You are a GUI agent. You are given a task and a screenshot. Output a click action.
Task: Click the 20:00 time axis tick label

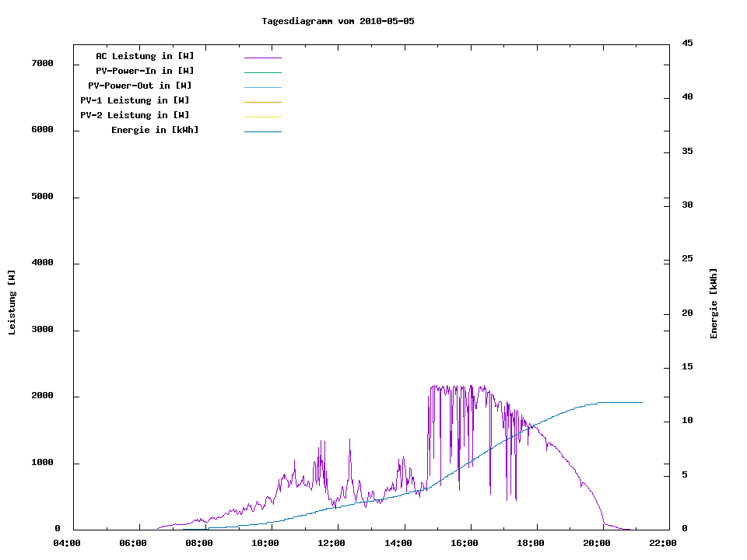click(x=597, y=543)
